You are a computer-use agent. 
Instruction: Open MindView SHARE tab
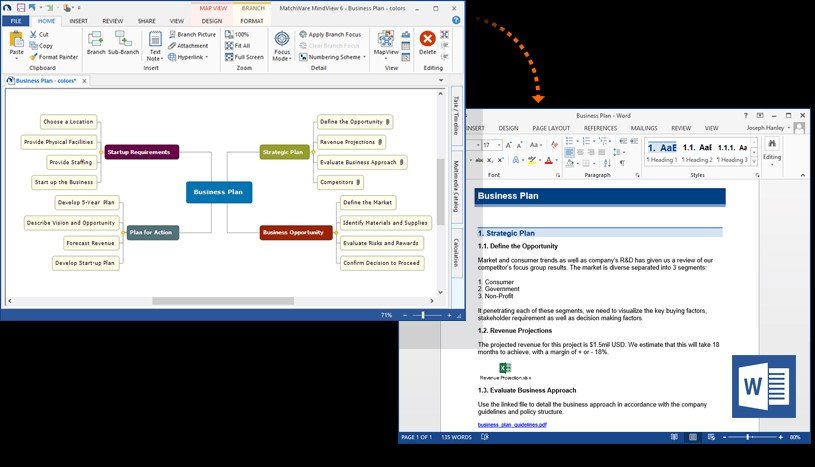pyautogui.click(x=147, y=21)
